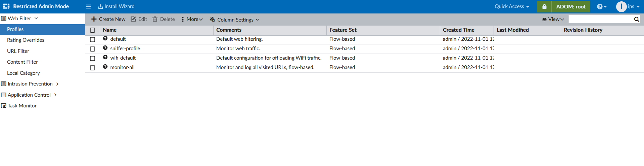Viewport: 644px width, 166px height.
Task: Open the ips user dropdown arrow
Action: (638, 7)
